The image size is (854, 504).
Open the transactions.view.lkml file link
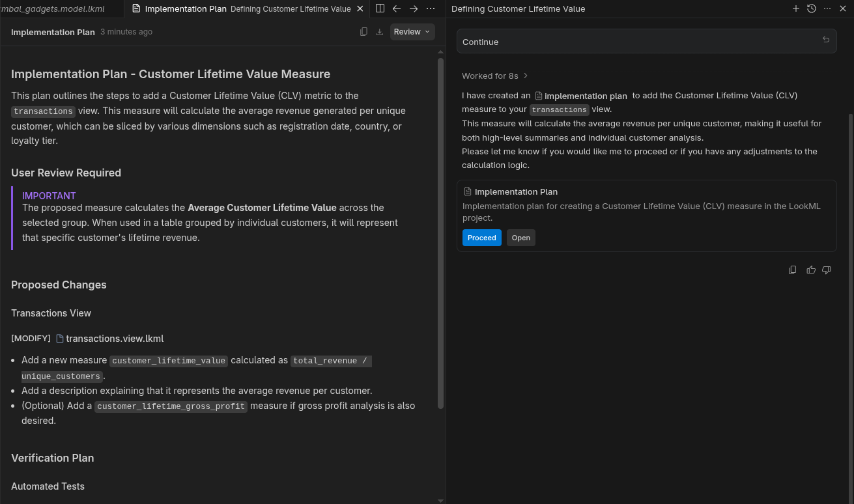click(115, 339)
